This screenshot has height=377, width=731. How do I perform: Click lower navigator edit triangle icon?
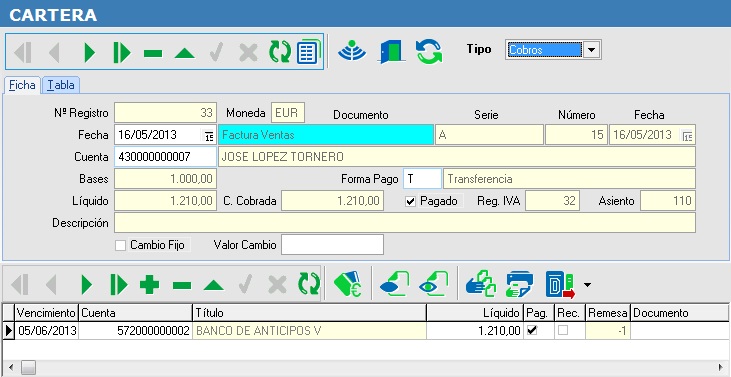tap(214, 285)
